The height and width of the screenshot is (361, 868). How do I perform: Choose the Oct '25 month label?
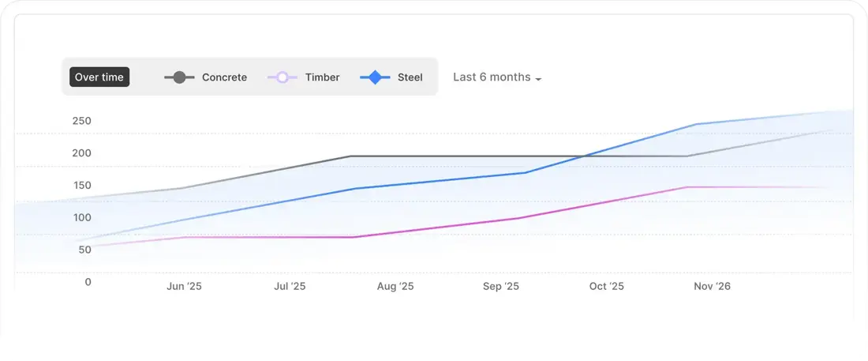tap(607, 287)
